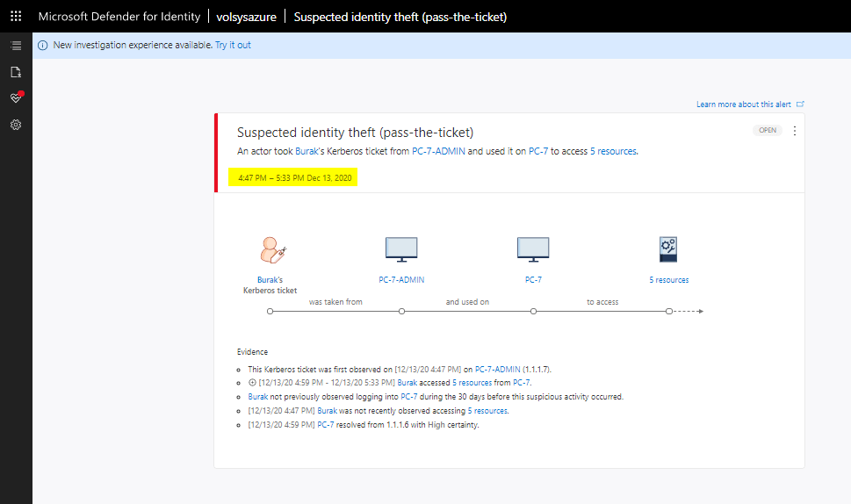Click the PC-7 computer icon in diagram
The height and width of the screenshot is (504, 851).
(533, 250)
